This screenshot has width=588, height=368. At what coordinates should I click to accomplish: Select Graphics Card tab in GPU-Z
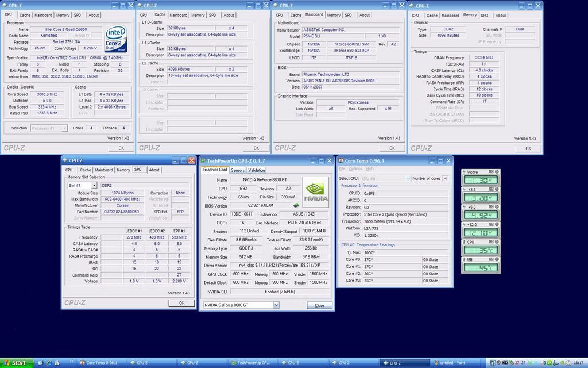tap(215, 170)
